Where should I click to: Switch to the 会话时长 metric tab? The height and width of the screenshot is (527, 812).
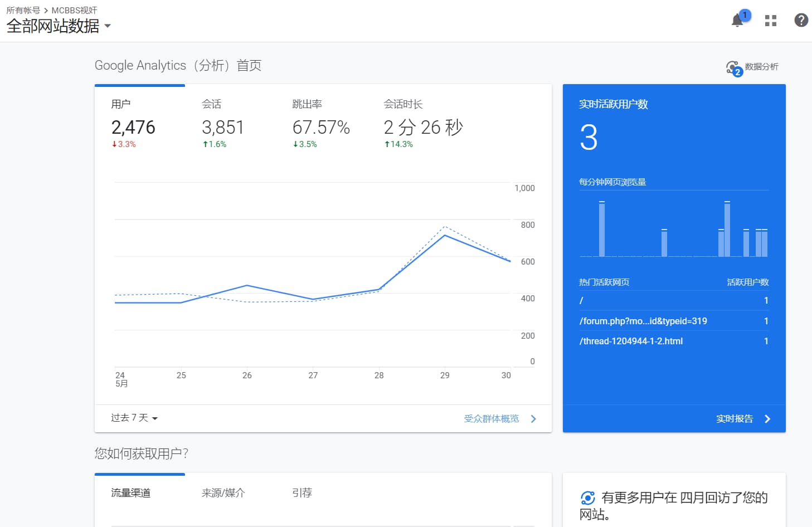pos(422,124)
